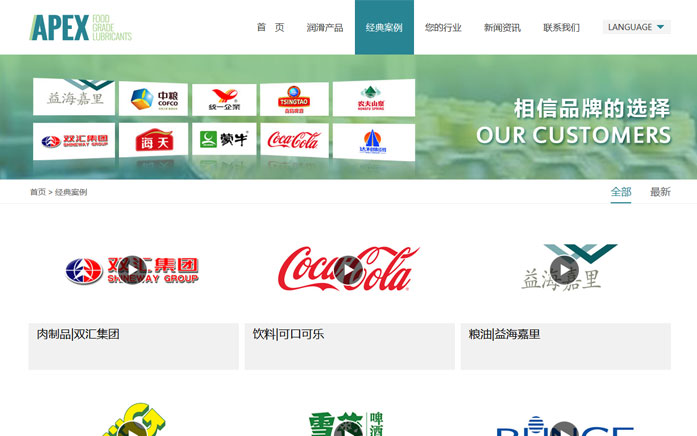The width and height of the screenshot is (697, 436).
Task: Click the 农夫山泉 logo in banner
Action: pyautogui.click(x=374, y=98)
